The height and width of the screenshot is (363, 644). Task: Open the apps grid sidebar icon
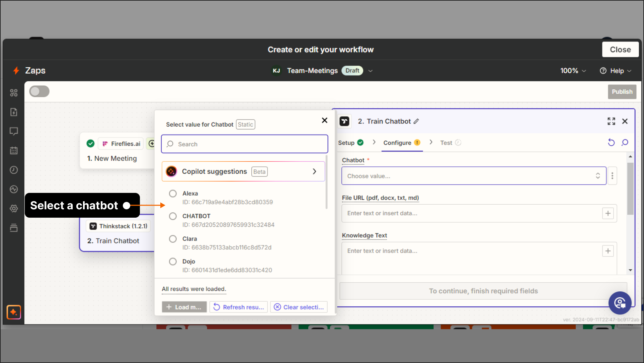click(14, 93)
